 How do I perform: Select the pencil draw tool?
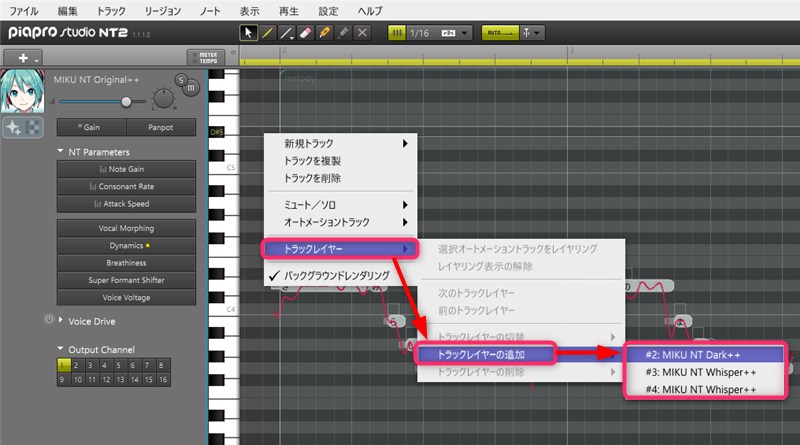267,33
